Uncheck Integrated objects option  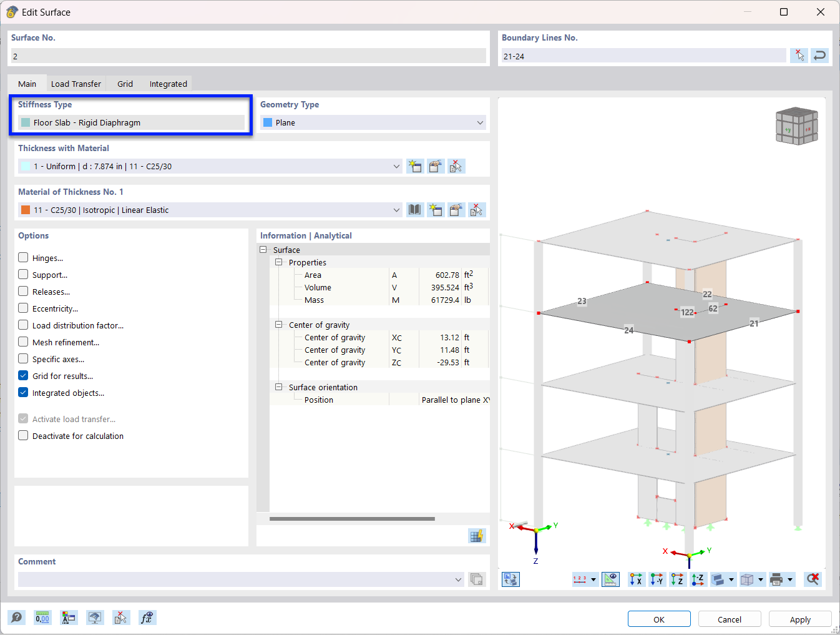[x=23, y=392]
